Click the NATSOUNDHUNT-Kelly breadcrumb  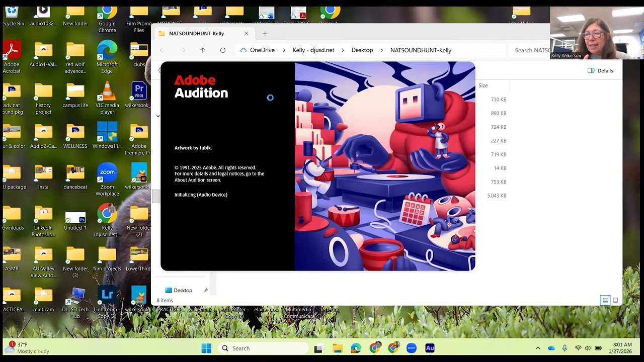pyautogui.click(x=421, y=50)
